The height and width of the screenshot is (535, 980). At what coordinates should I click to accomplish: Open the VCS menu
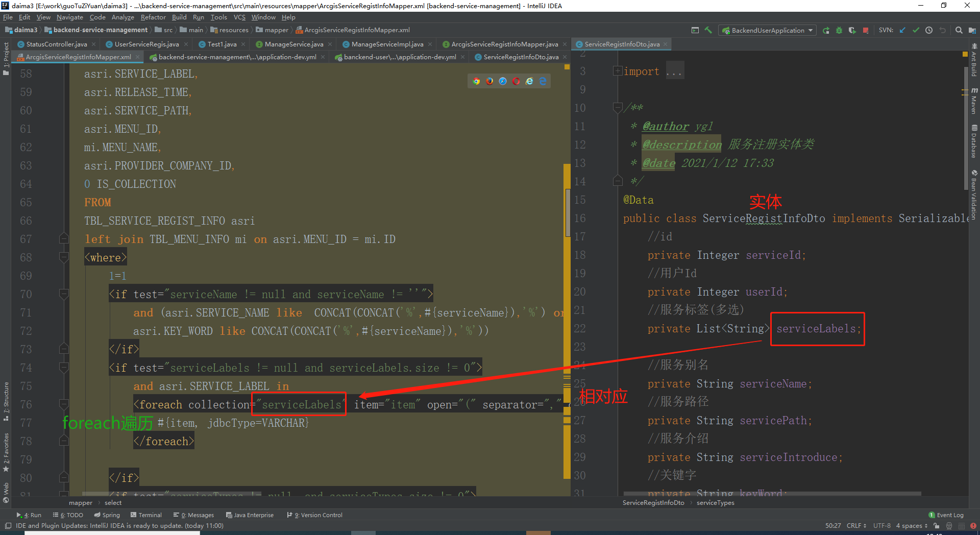coord(239,17)
